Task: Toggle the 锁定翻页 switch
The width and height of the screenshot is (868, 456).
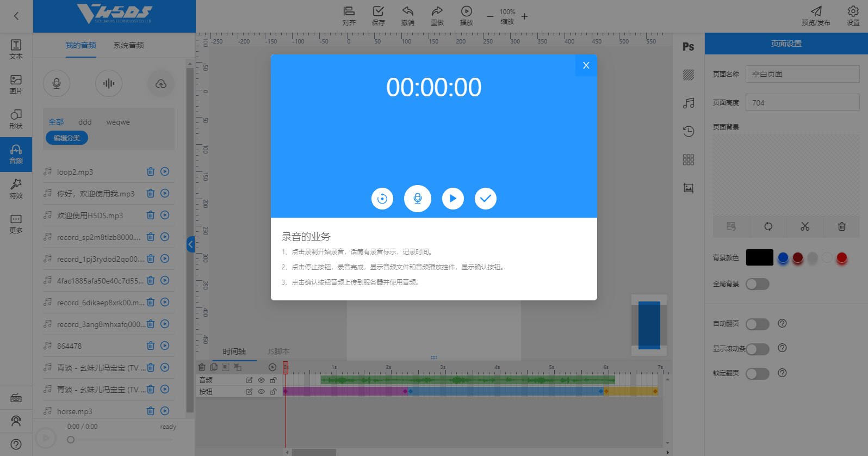Action: 758,374
